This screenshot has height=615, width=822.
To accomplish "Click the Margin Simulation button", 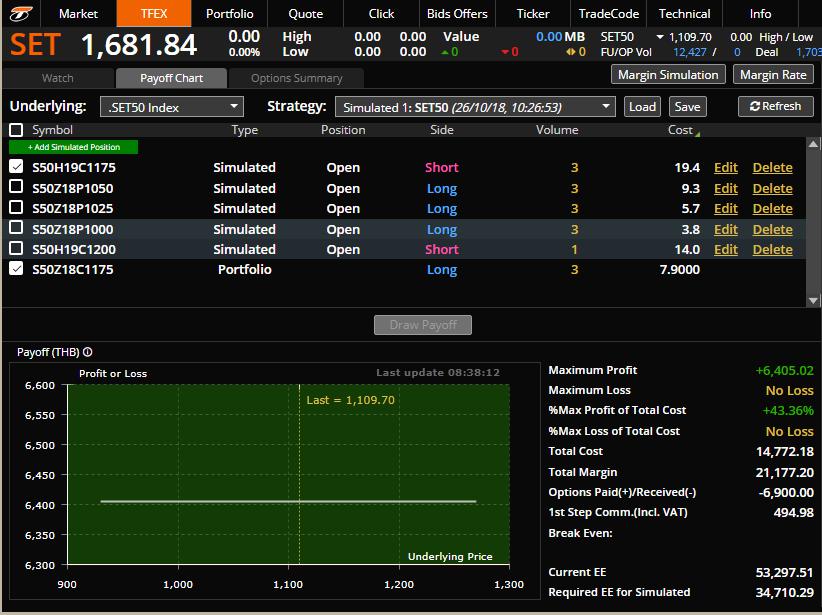I will (x=668, y=74).
